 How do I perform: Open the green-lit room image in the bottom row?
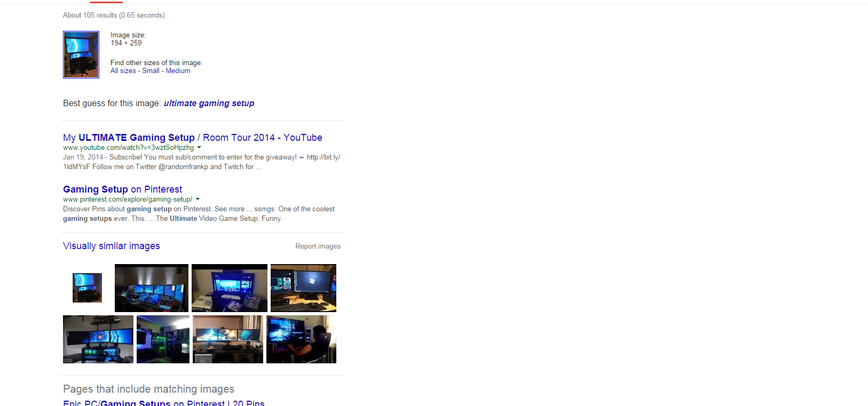tap(163, 339)
